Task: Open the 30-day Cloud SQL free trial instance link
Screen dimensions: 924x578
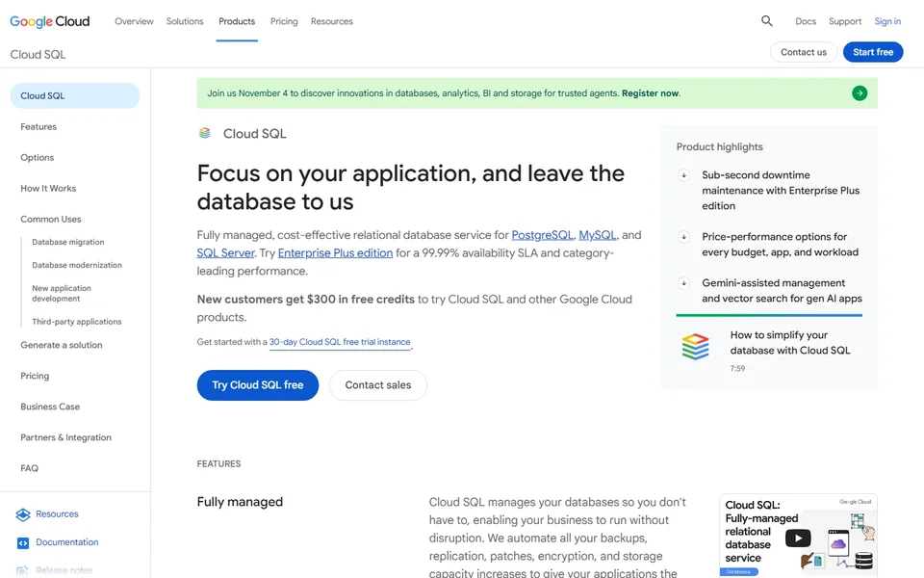Action: coord(340,342)
